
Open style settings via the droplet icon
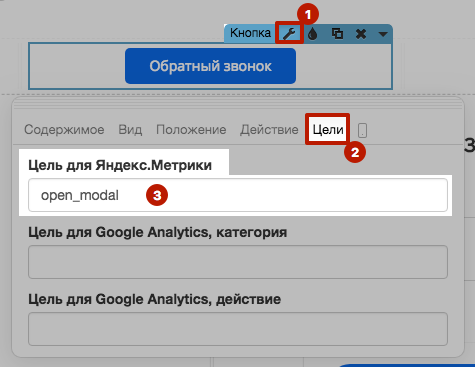coord(312,33)
